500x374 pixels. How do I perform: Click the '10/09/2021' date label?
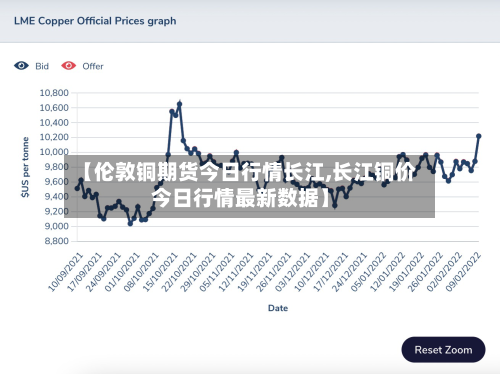[x=65, y=272]
